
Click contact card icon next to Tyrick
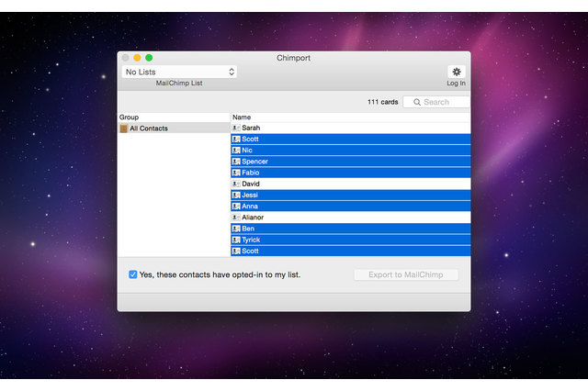point(236,240)
